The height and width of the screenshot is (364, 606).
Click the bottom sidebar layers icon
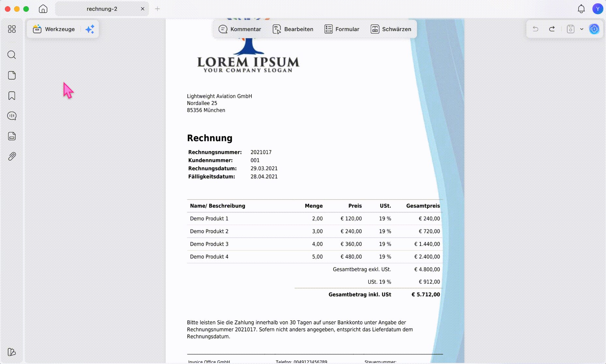(12, 352)
